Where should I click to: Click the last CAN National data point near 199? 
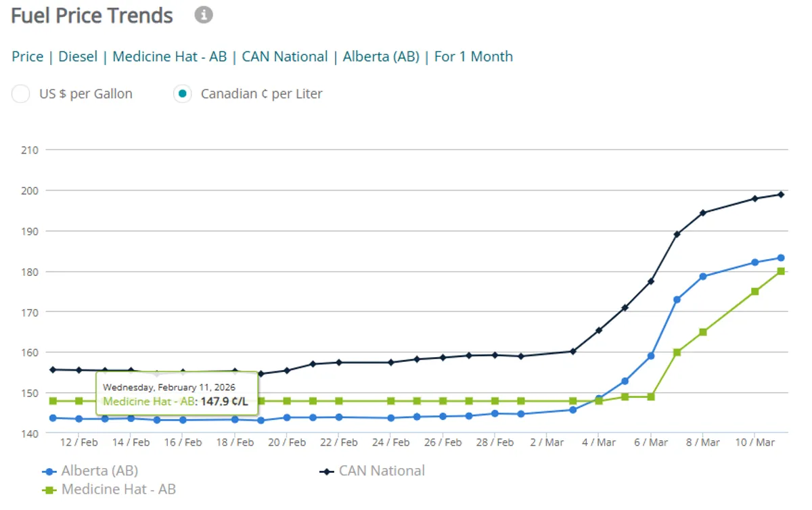780,194
